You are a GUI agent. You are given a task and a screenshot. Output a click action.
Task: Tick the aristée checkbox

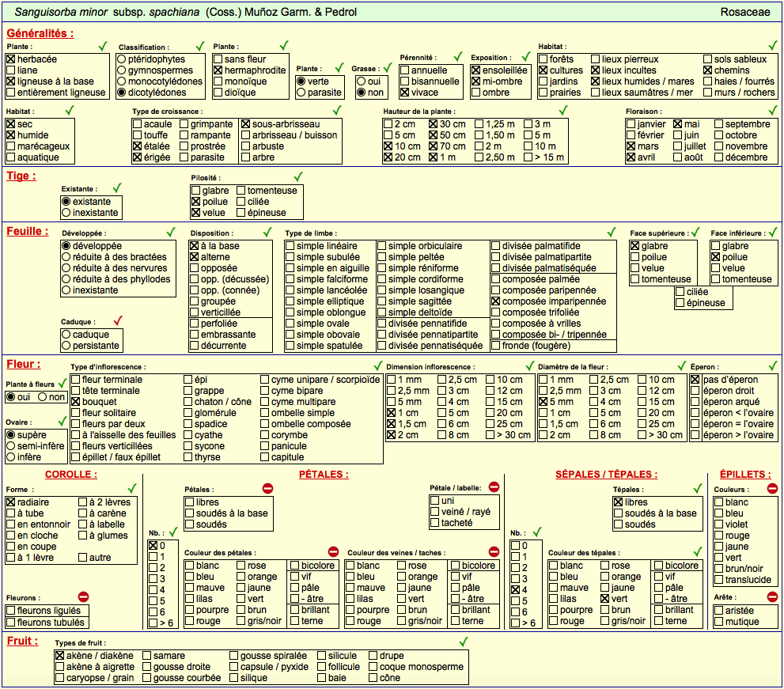coord(719,611)
